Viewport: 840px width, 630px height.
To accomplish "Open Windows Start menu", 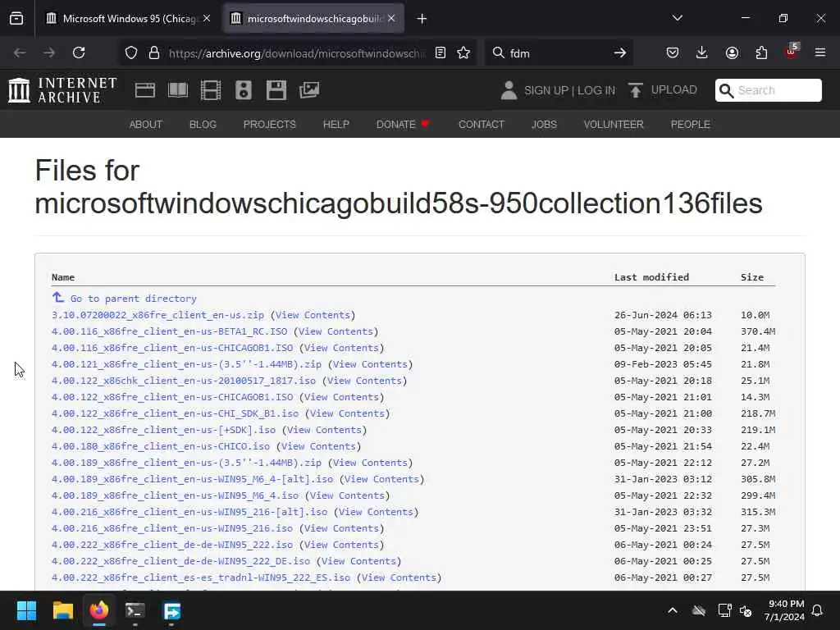I will tap(26, 610).
